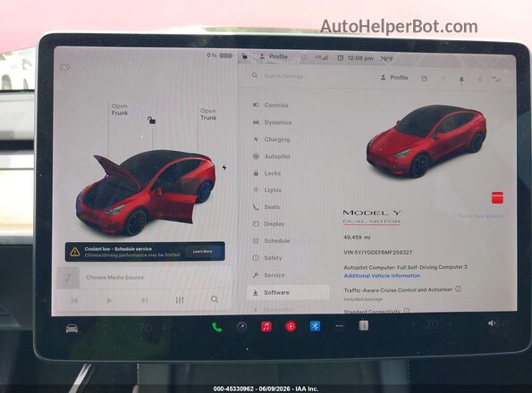The image size is (532, 393).
Task: Open the dashcam camera app icon
Action: [242, 327]
